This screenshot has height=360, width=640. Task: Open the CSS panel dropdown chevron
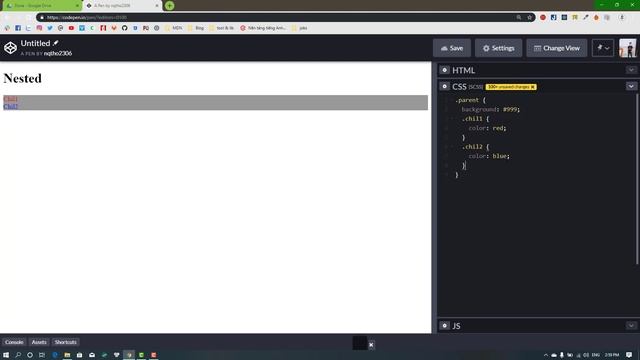pos(631,86)
